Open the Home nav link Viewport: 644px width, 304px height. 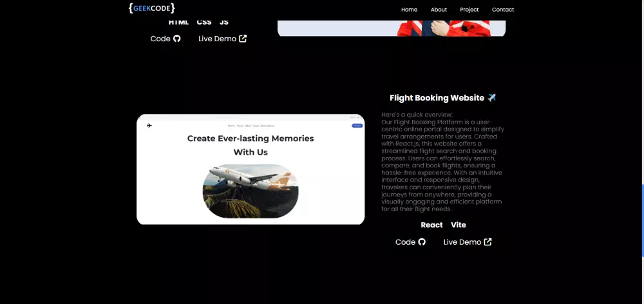pyautogui.click(x=409, y=10)
